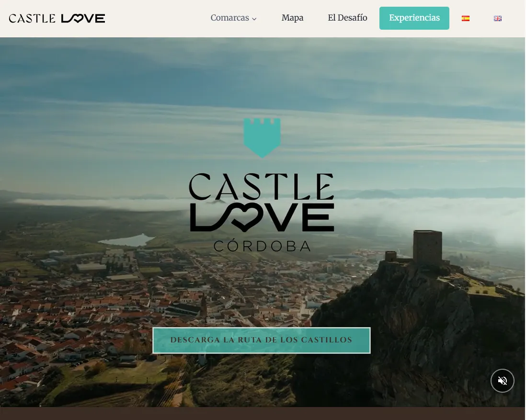Click the large Castle Love Córdoba logo

pos(262,212)
